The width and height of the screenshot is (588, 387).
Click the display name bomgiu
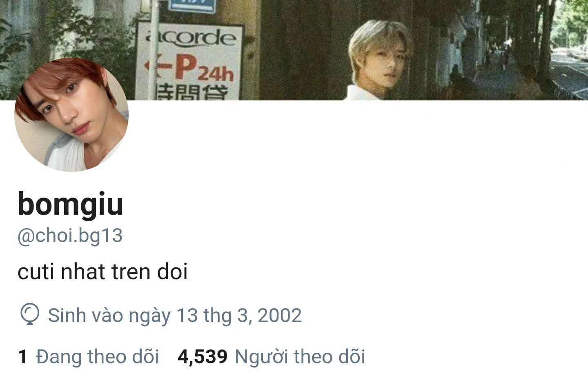70,205
